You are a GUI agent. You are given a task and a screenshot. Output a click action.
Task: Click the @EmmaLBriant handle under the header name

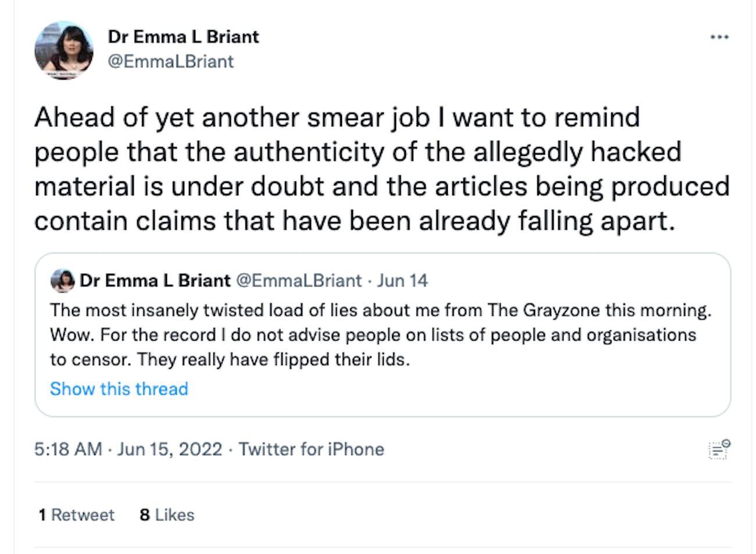tap(170, 61)
